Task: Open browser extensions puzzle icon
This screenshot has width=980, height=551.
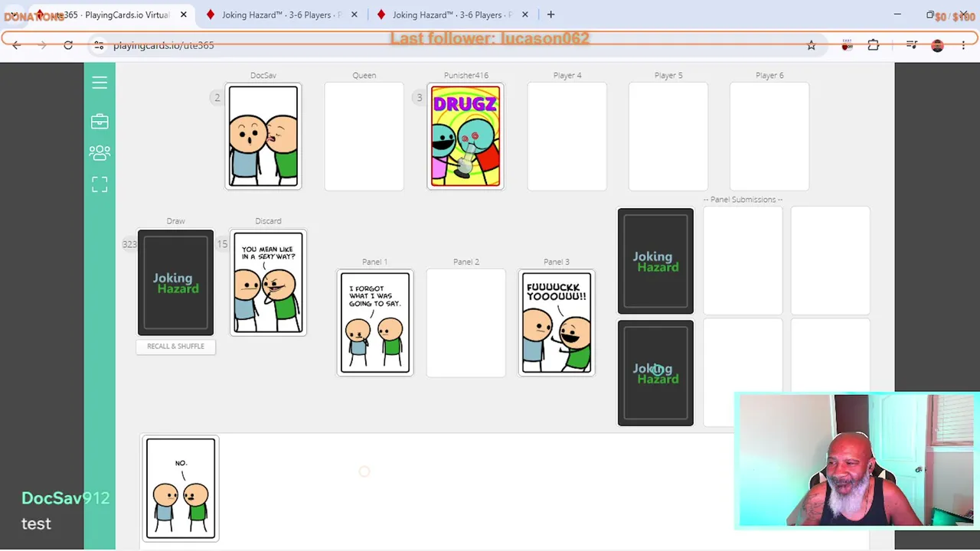Action: point(874,45)
